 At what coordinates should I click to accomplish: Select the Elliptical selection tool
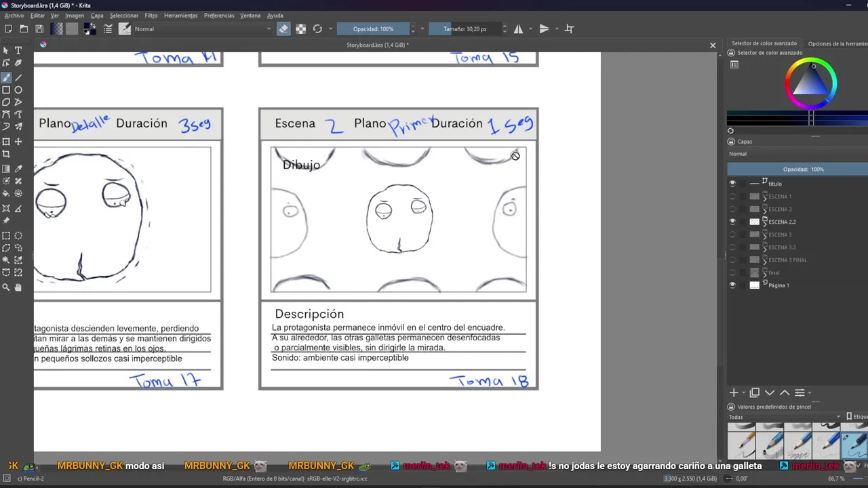[x=18, y=236]
